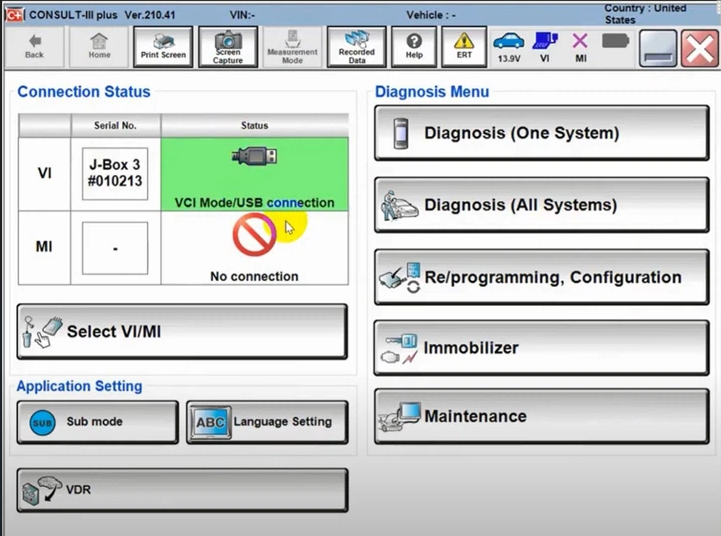Toggle Sub mode setting

pos(97,422)
